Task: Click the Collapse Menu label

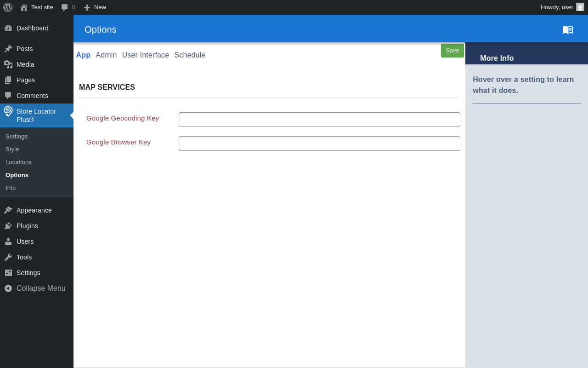Action: pos(41,288)
